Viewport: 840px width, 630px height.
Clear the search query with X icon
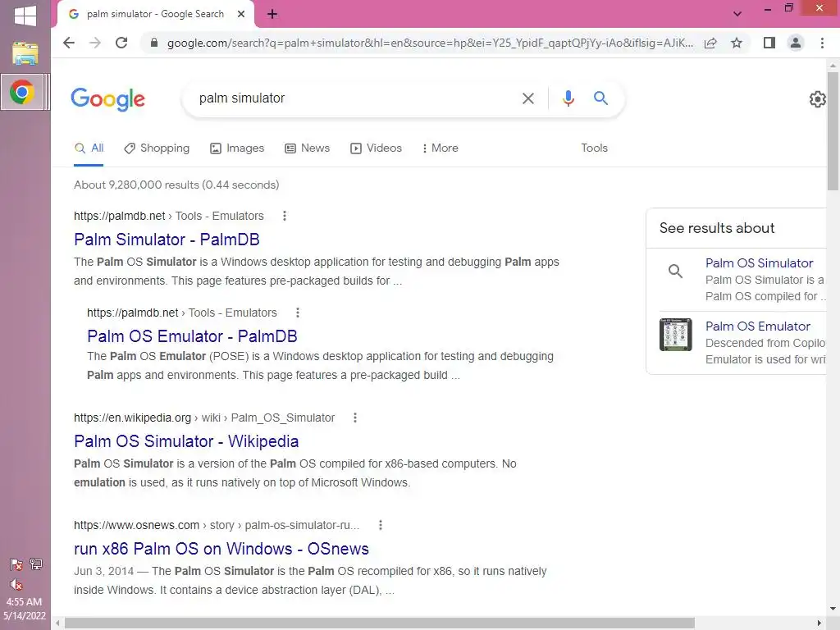pos(528,98)
